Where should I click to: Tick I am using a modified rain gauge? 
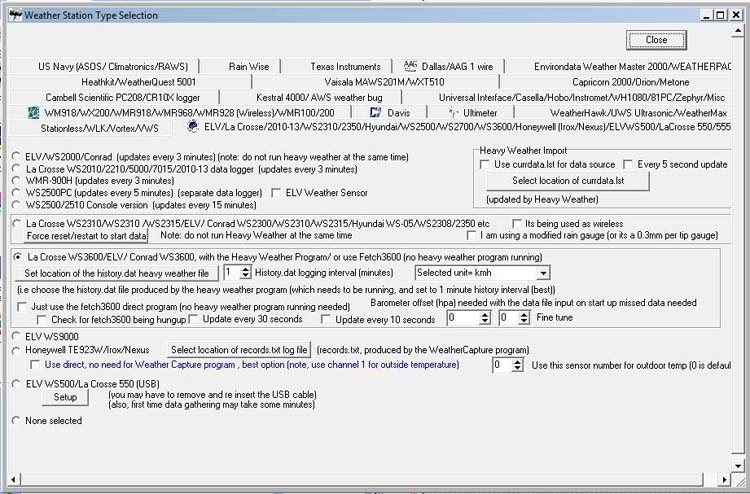472,235
